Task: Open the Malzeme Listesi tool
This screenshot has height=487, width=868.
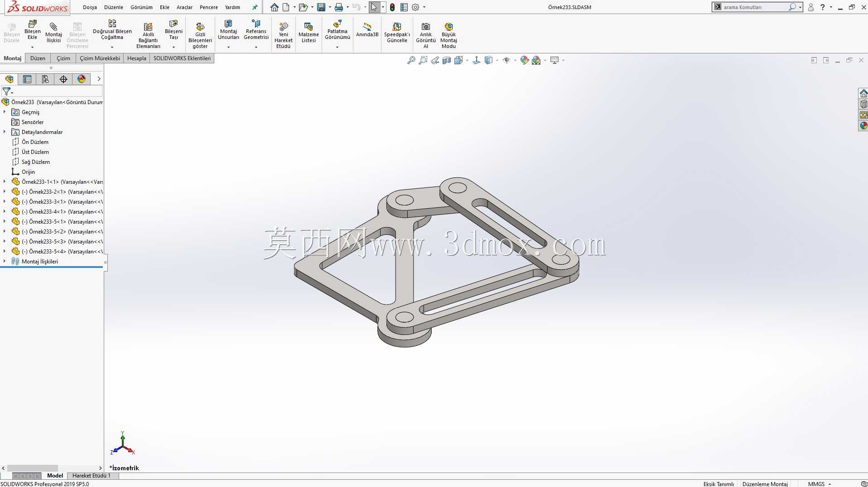Action: coord(309,33)
